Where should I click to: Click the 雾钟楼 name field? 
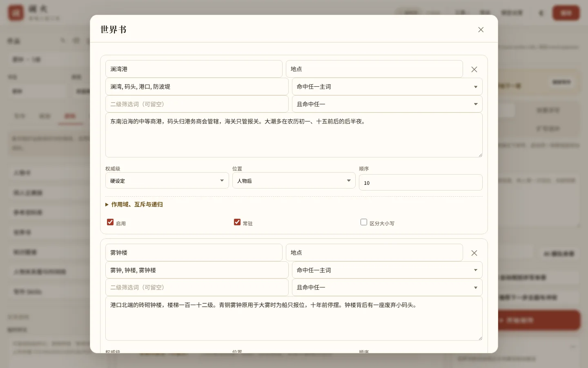(x=194, y=253)
